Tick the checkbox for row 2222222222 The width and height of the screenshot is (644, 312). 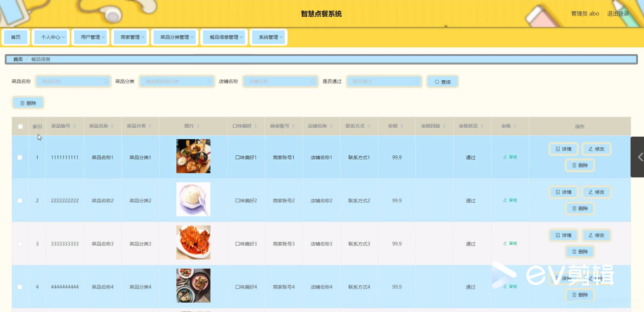(x=20, y=201)
